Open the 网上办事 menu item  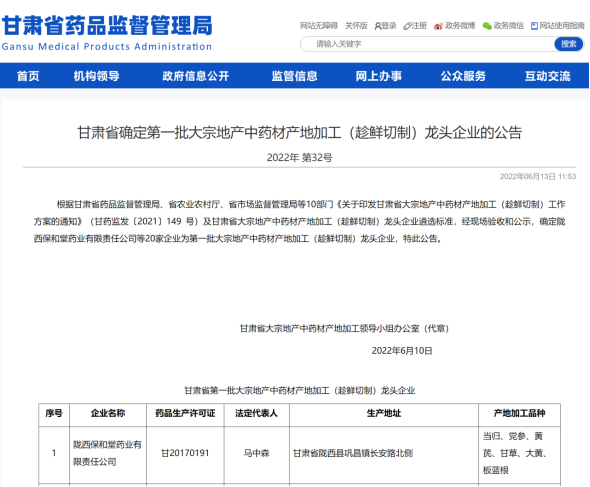[x=379, y=76]
